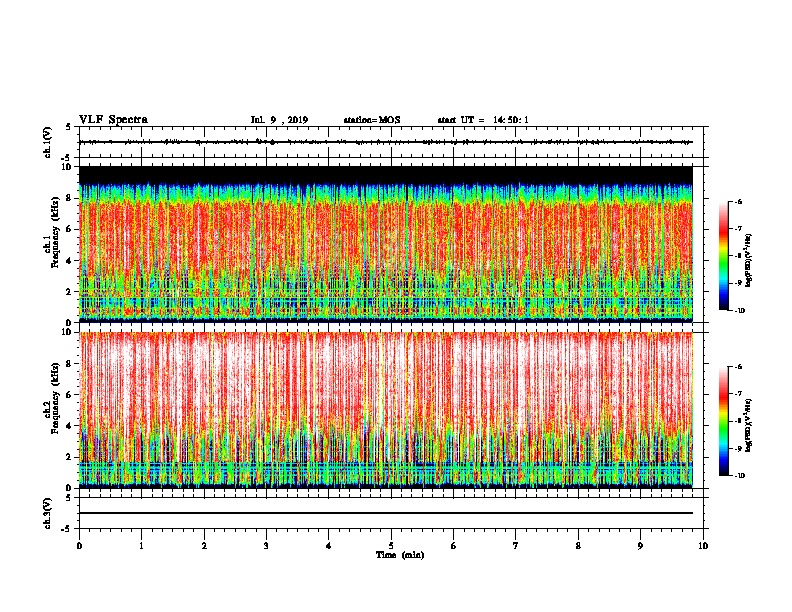Click the "6" kHz tick of ch.2 spectrogram
This screenshot has height=612, width=792.
pos(69,395)
